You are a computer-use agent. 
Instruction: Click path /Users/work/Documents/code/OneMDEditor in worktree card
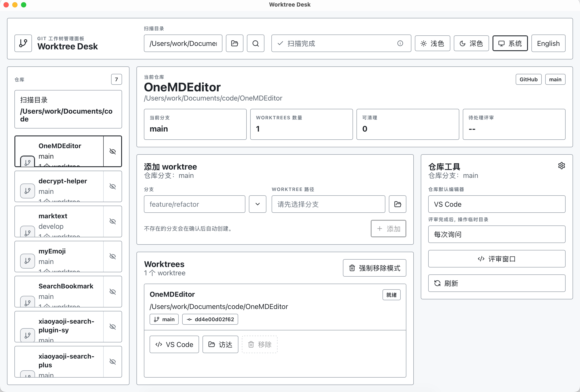click(x=219, y=307)
